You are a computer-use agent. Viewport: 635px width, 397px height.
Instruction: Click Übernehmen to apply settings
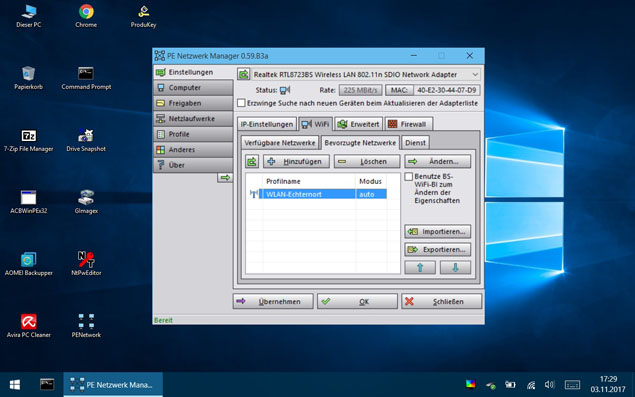tap(273, 301)
